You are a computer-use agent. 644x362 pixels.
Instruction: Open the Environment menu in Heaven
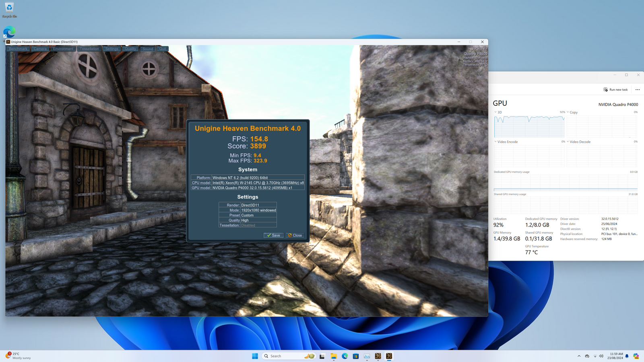[x=63, y=49]
